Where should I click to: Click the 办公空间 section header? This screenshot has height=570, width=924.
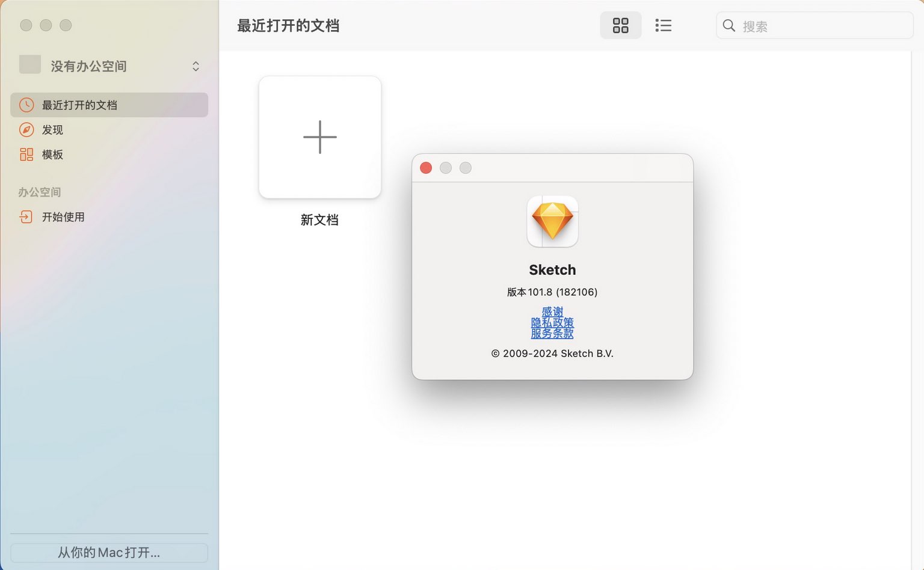tap(40, 192)
